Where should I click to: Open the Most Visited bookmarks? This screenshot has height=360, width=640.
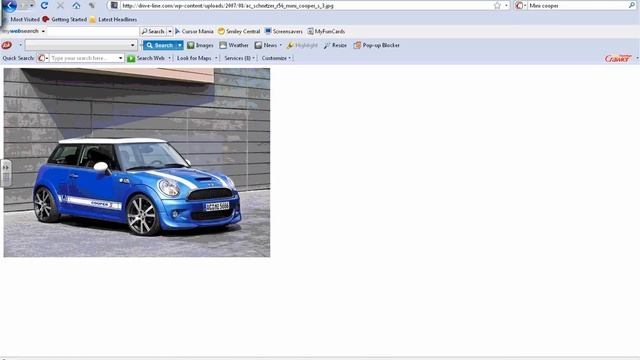pos(25,20)
